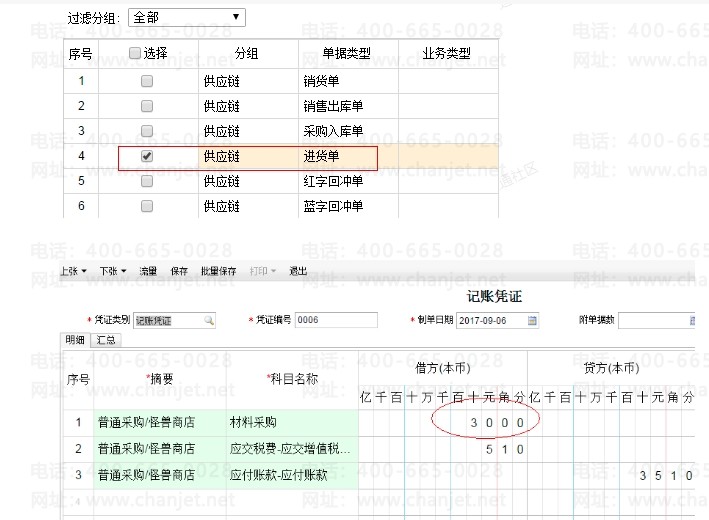This screenshot has height=520, width=709.
Task: Check the box for row 3 采购入库单
Action: [x=147, y=131]
